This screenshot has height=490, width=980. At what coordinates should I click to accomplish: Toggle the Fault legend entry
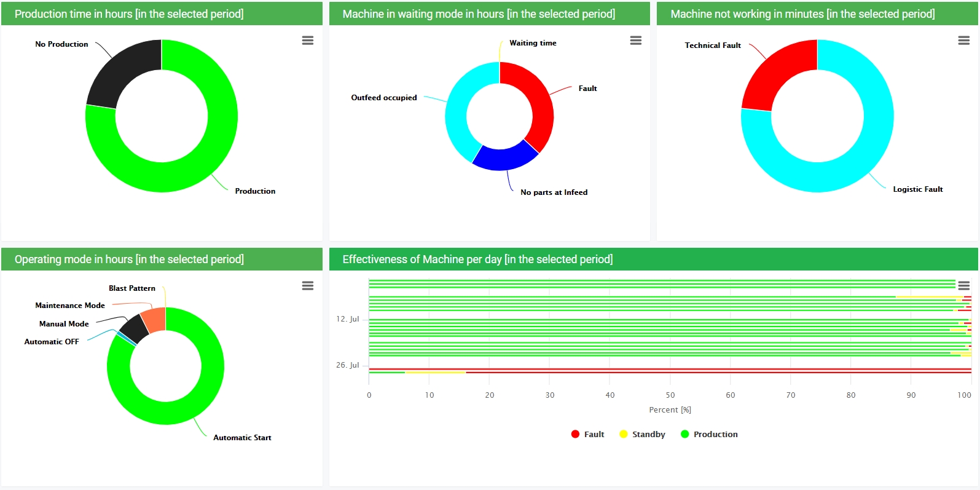[x=587, y=434]
